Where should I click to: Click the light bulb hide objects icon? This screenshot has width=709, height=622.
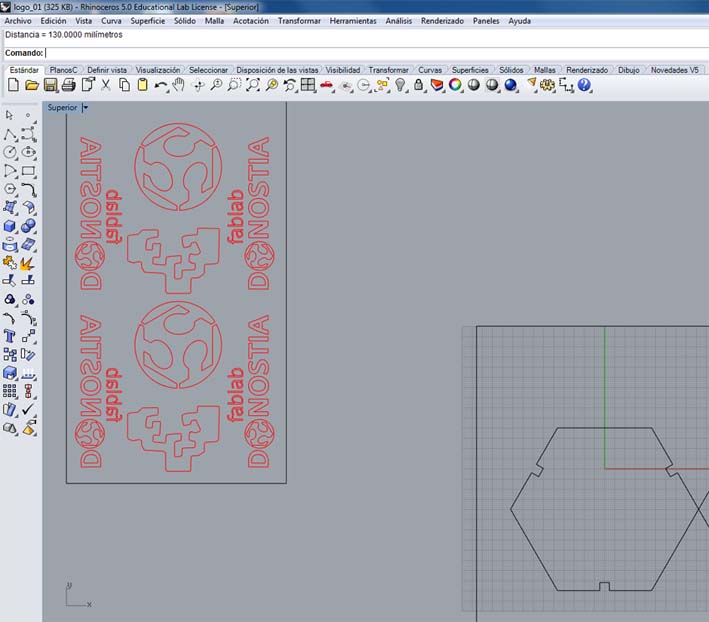400,85
